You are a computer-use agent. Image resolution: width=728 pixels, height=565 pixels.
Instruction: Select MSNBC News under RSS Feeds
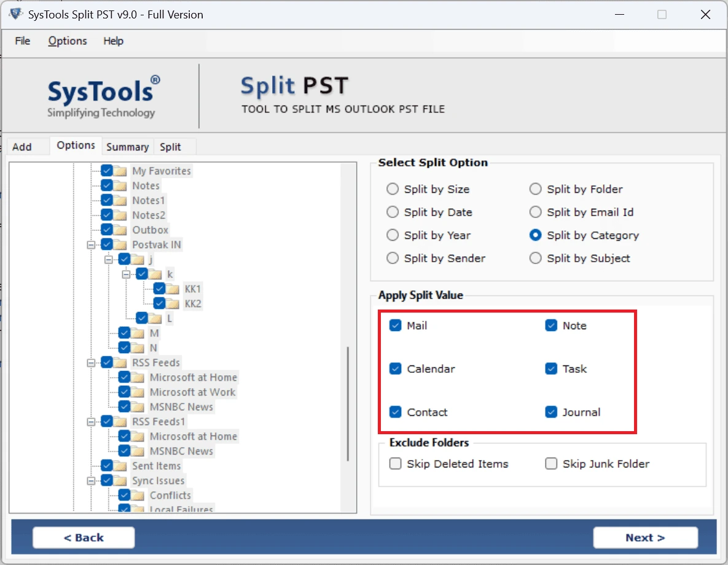pyautogui.click(x=181, y=407)
